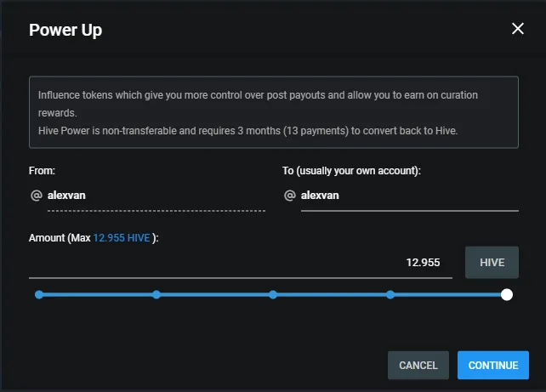Screen dimensions: 546x392
Task: Click the @ icon beside From account
Action: pyautogui.click(x=37, y=196)
